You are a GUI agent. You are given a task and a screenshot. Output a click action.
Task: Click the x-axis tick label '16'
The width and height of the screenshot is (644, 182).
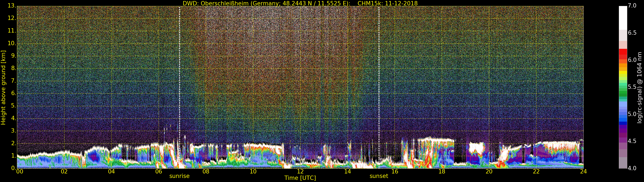coord(395,172)
